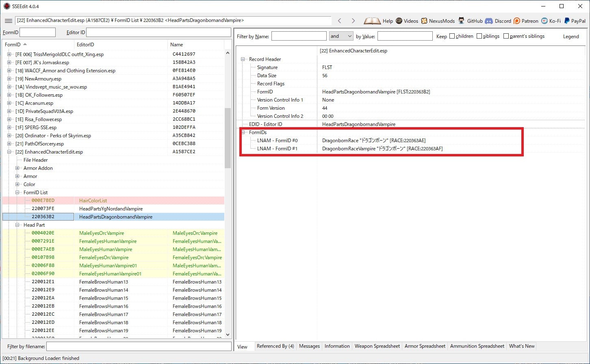Open the GitHub icon link
The image size is (590, 364).
pyautogui.click(x=461, y=21)
